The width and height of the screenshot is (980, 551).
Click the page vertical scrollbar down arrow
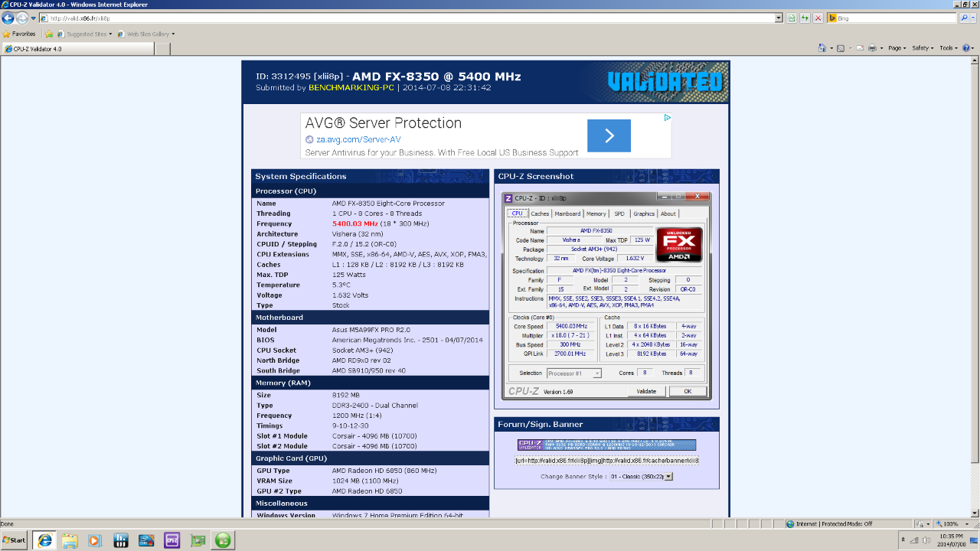click(x=975, y=514)
